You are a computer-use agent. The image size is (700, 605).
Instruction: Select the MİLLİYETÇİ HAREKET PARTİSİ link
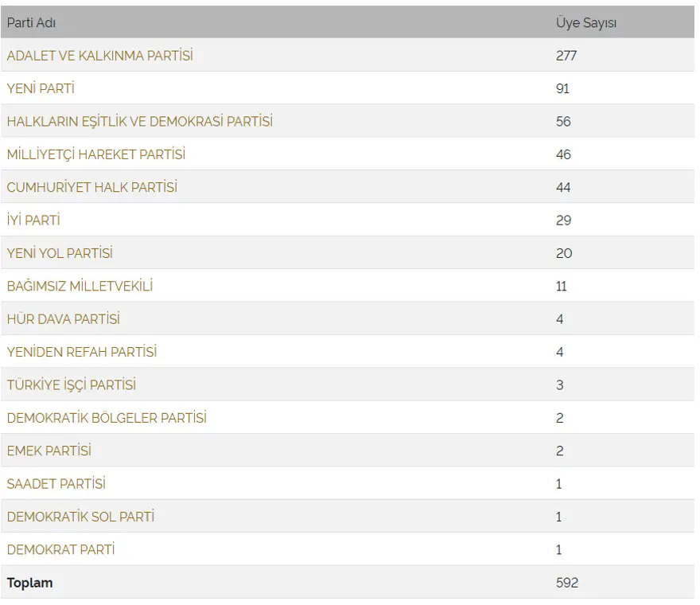point(96,154)
